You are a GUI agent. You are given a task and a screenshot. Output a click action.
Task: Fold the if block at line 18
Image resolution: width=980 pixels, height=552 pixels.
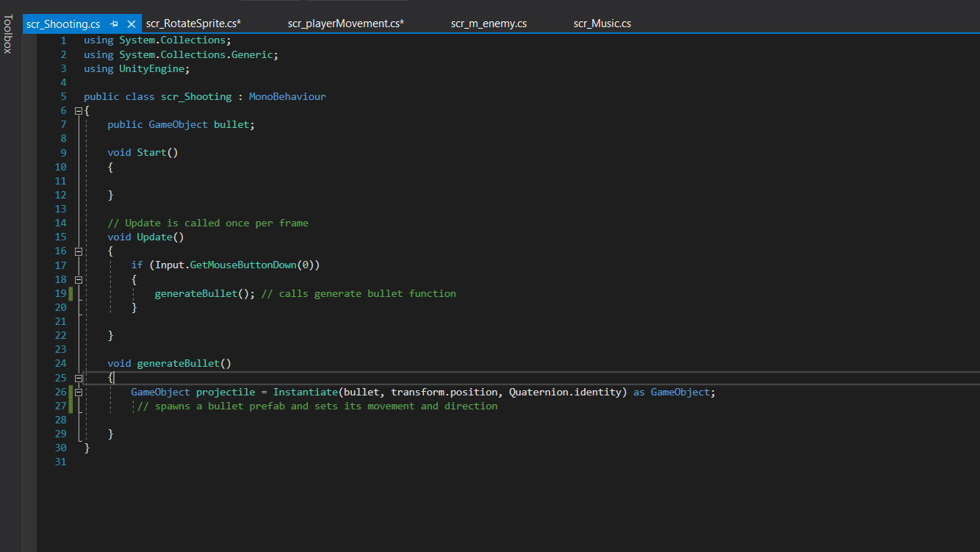(x=79, y=279)
